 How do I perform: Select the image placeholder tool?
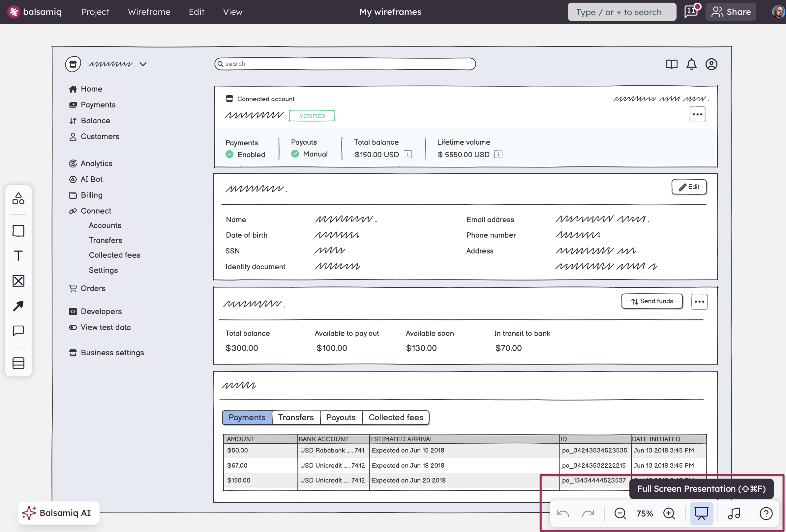coord(18,281)
